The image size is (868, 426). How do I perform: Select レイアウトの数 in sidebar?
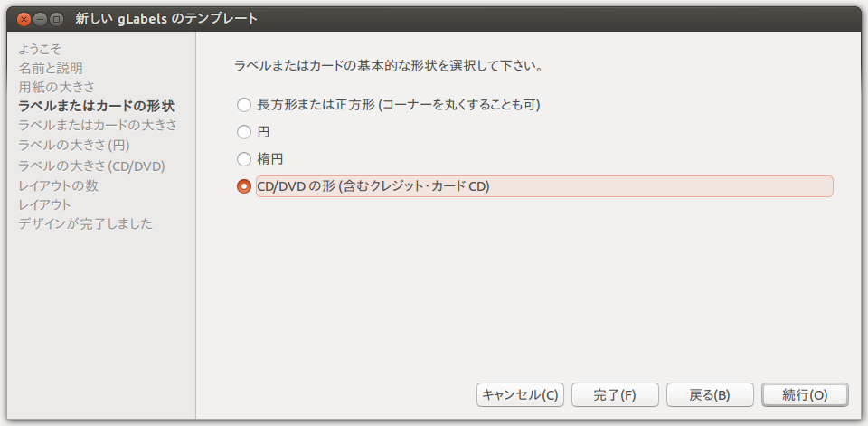(59, 185)
